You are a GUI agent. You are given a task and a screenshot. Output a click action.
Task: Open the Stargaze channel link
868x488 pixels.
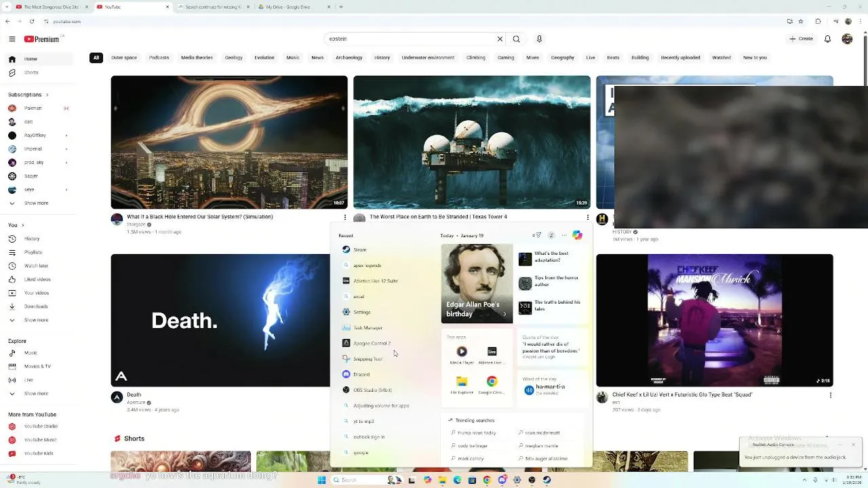point(138,224)
